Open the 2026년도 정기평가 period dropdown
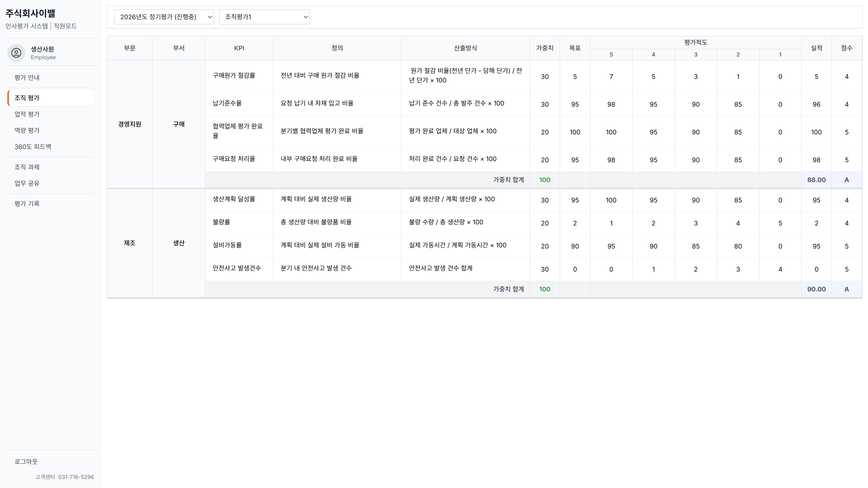 [x=164, y=17]
